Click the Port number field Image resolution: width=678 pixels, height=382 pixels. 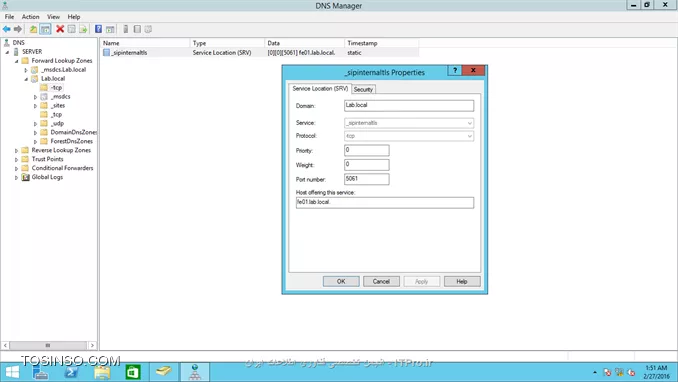[x=367, y=179]
